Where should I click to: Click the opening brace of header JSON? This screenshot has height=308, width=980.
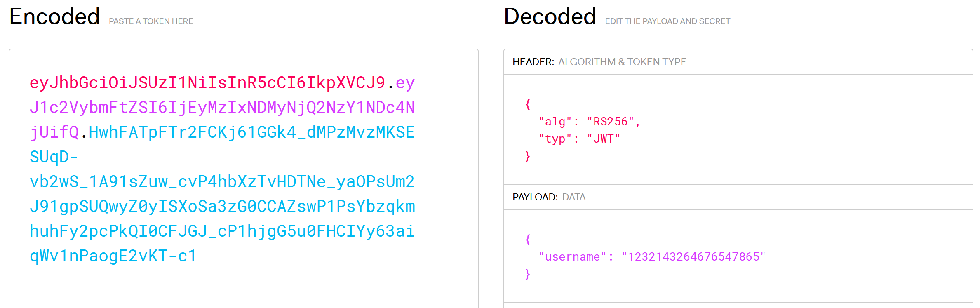(528, 104)
